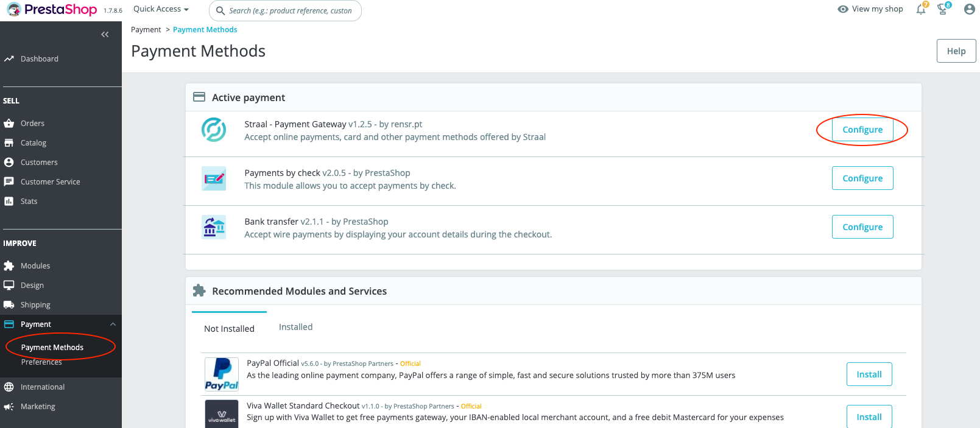Image resolution: width=980 pixels, height=428 pixels.
Task: Click the search magnifier icon
Action: point(220,11)
